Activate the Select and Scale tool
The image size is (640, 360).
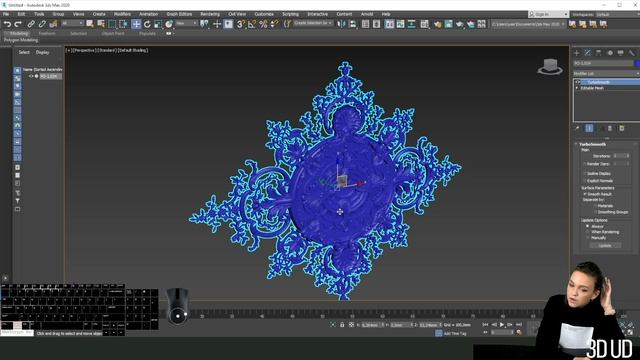pyautogui.click(x=158, y=24)
